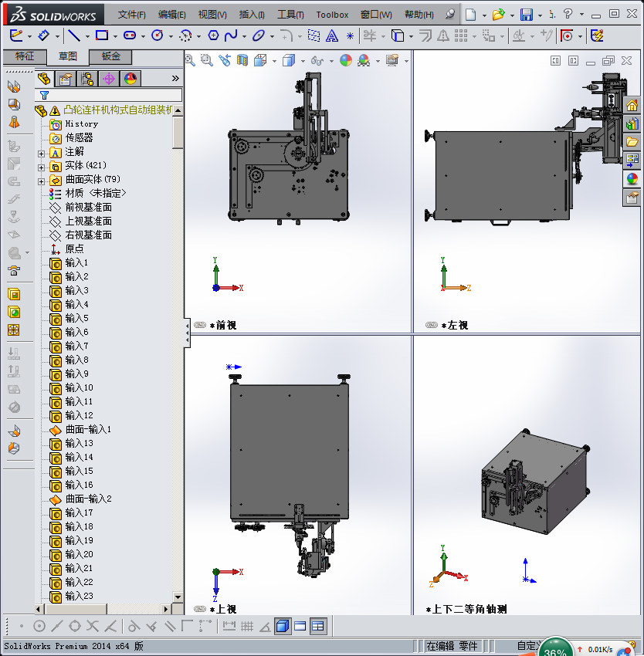This screenshot has width=644, height=656.
Task: Click the New document icon
Action: pos(471,15)
